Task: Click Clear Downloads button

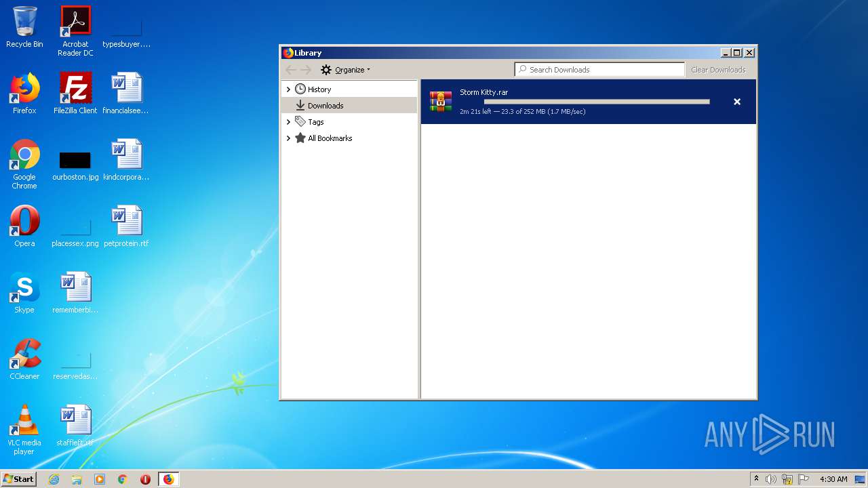Action: click(x=718, y=70)
